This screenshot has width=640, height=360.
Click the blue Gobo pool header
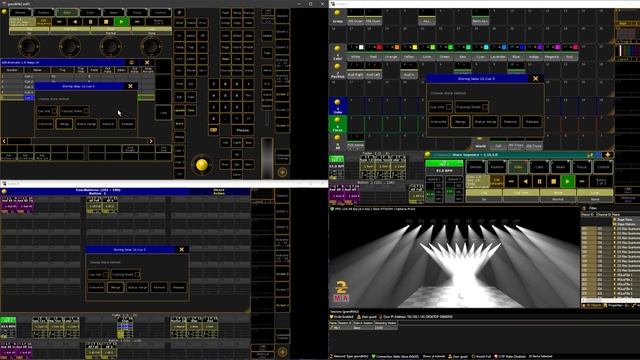tap(338, 106)
